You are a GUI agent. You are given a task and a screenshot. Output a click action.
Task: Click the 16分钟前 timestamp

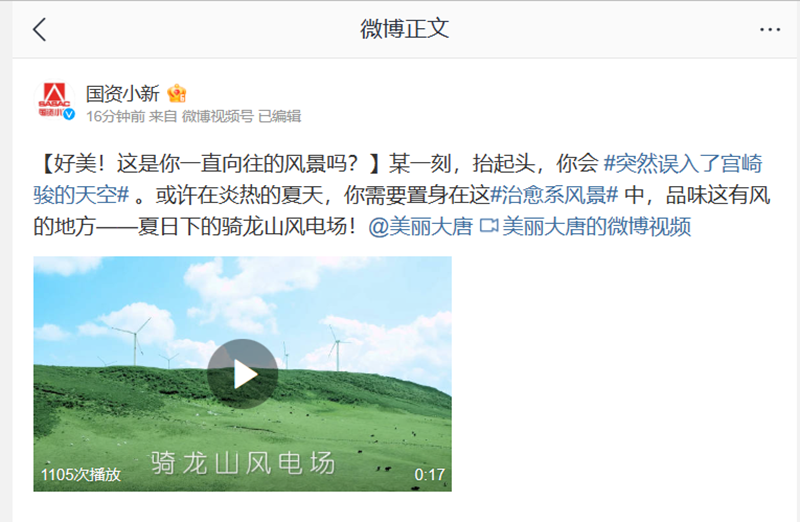click(x=116, y=116)
